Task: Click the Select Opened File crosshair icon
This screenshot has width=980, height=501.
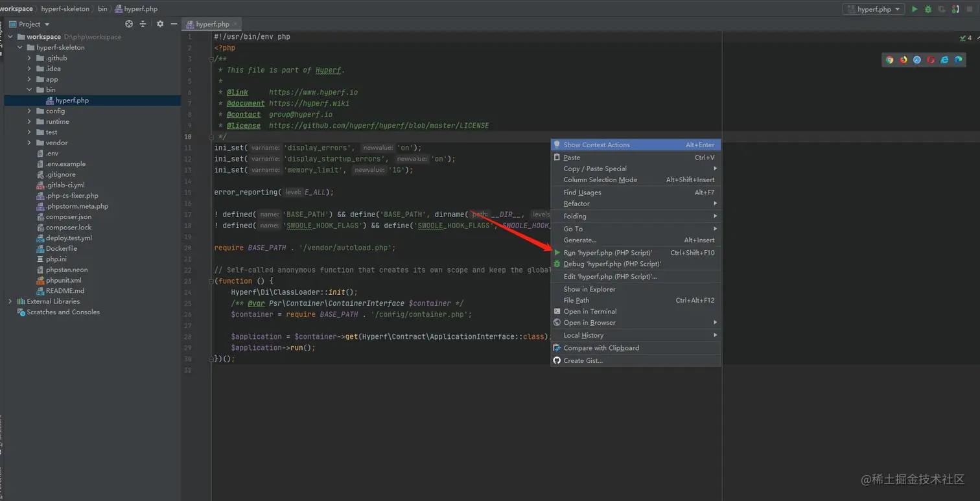Action: [x=129, y=24]
